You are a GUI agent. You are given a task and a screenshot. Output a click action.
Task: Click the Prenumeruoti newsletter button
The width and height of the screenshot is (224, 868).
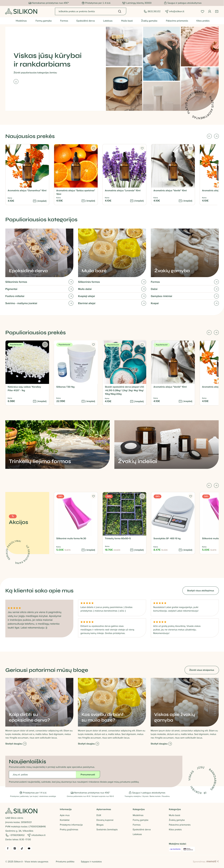[x=88, y=775]
